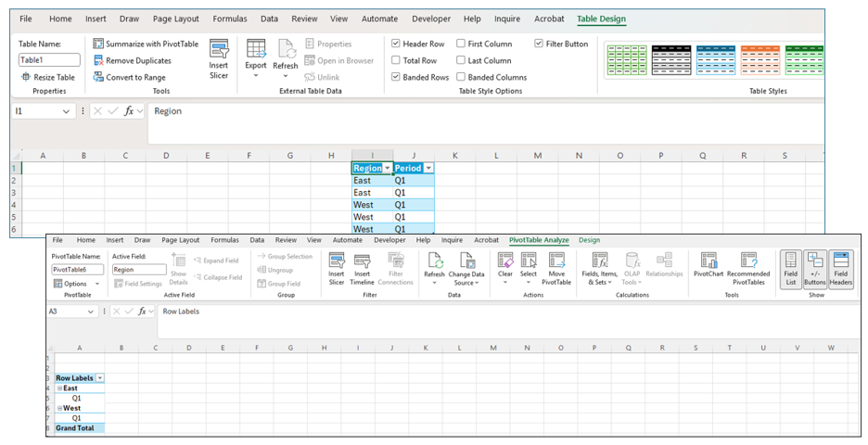Enable the Total Row checkbox
This screenshot has width=868, height=445.
[x=396, y=60]
